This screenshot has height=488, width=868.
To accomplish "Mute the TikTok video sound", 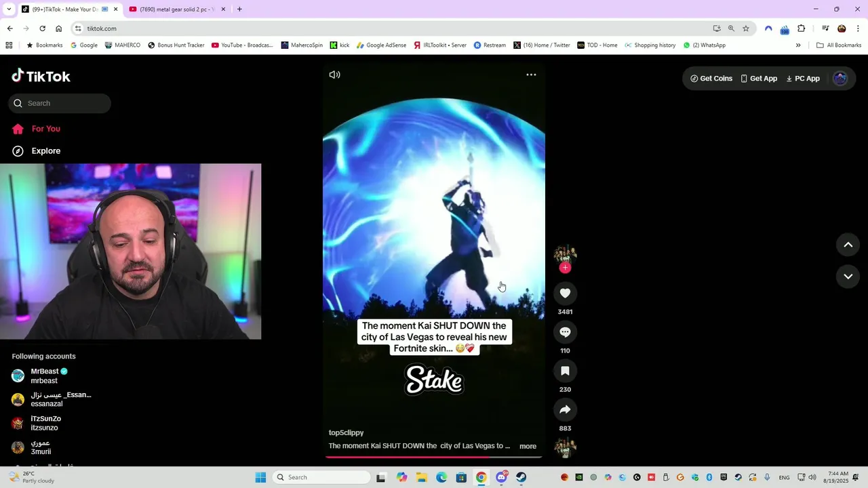I will [x=334, y=75].
